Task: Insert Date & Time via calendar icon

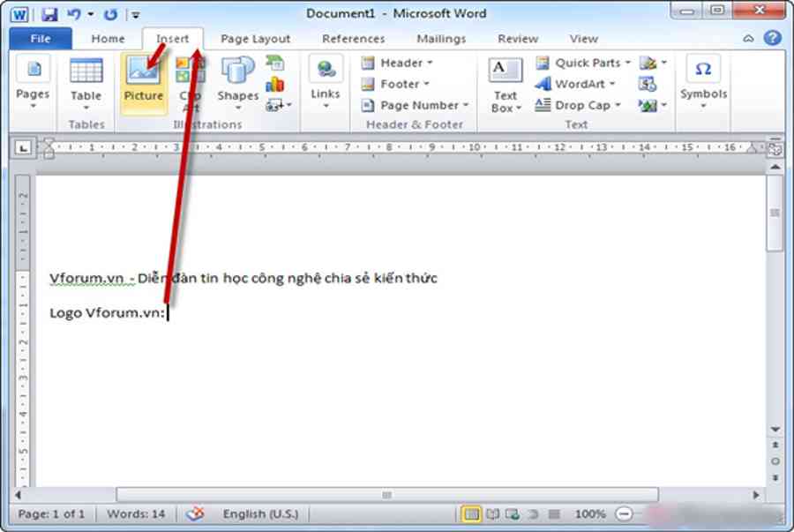Action: coord(648,84)
